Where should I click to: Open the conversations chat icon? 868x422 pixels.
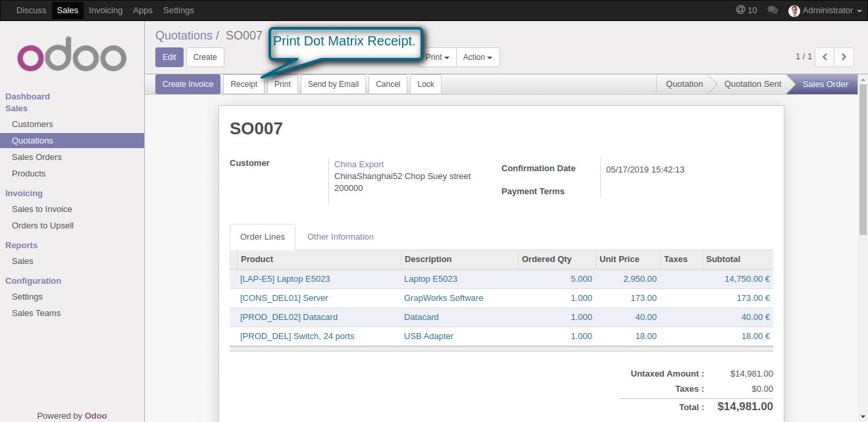(x=773, y=11)
